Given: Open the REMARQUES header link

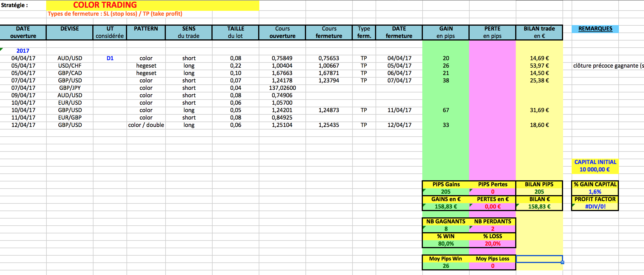Looking at the screenshot, I should (595, 29).
